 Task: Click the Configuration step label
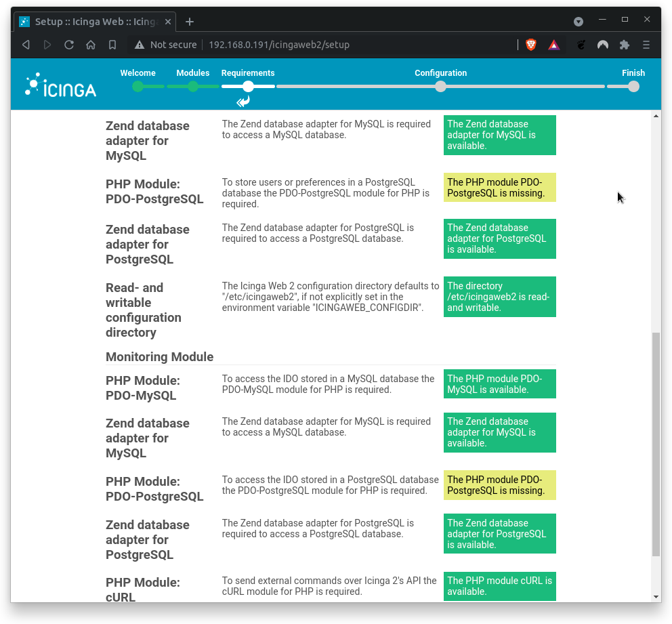click(440, 72)
